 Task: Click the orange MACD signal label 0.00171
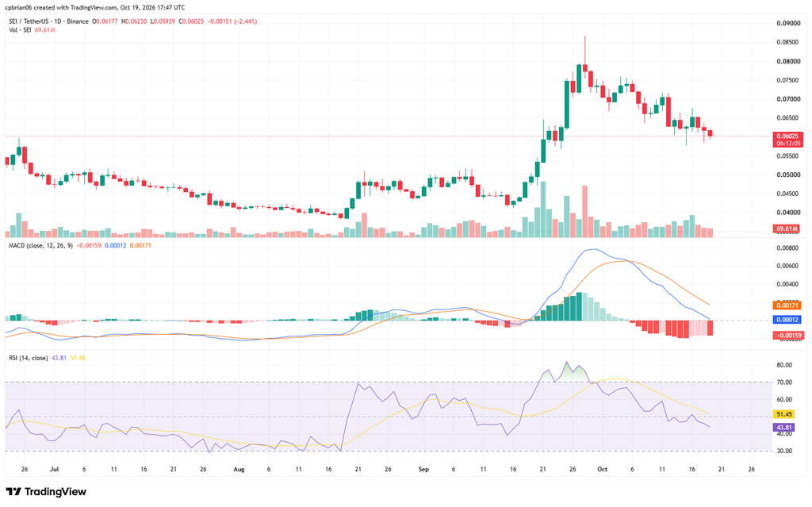click(787, 305)
